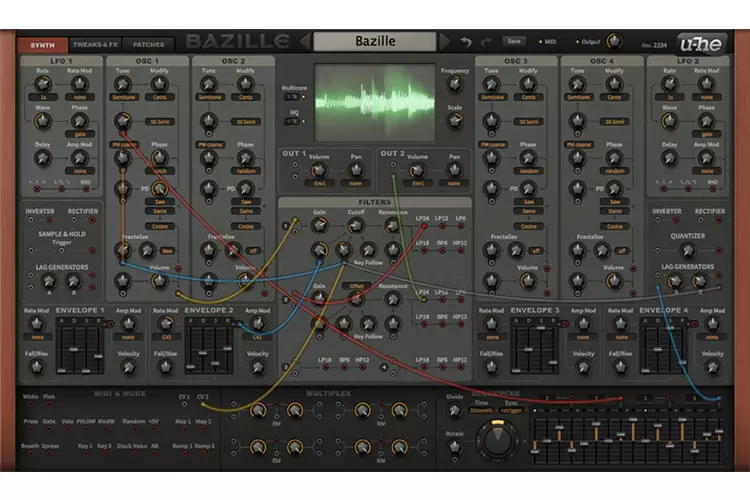This screenshot has width=750, height=500.
Task: Click the Filter 1 Cutoff knob
Action: [x=355, y=225]
